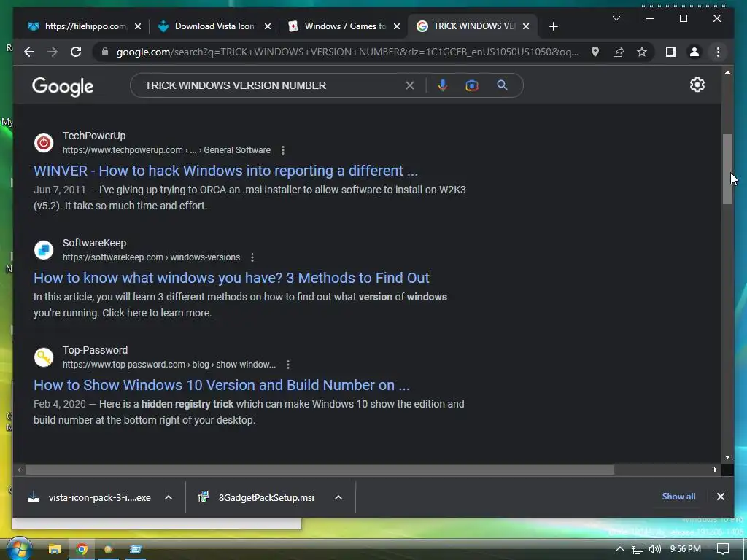The height and width of the screenshot is (560, 747).
Task: Open the notification center icon
Action: (x=723, y=549)
